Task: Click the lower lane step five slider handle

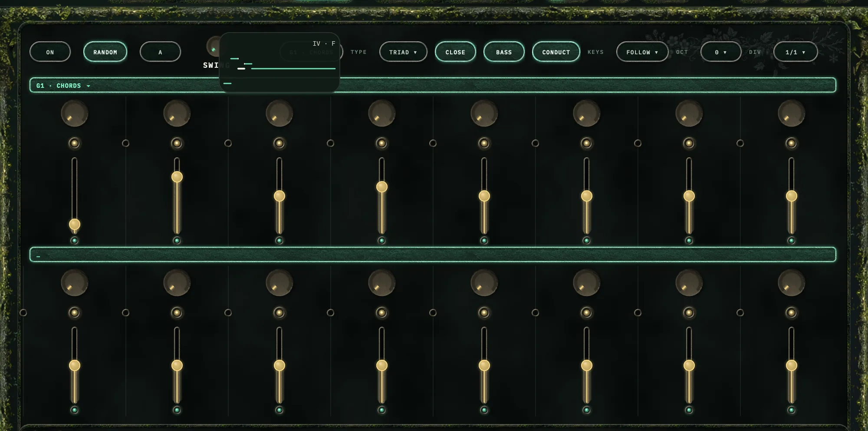Action: coord(484,365)
